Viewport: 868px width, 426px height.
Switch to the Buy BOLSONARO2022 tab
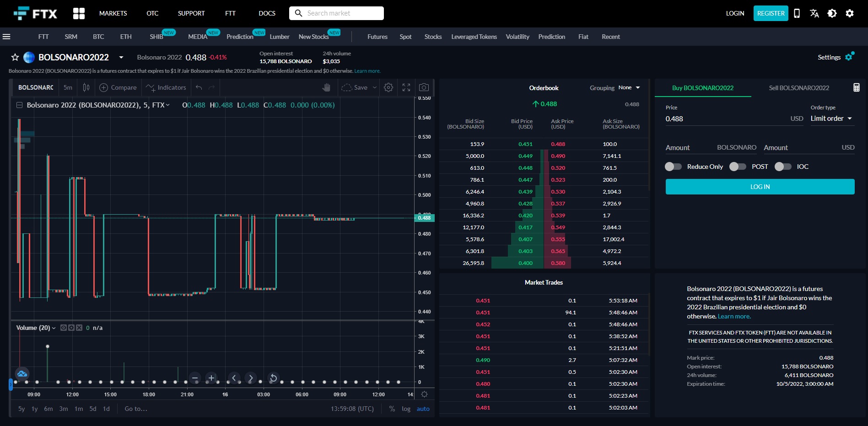click(x=703, y=88)
